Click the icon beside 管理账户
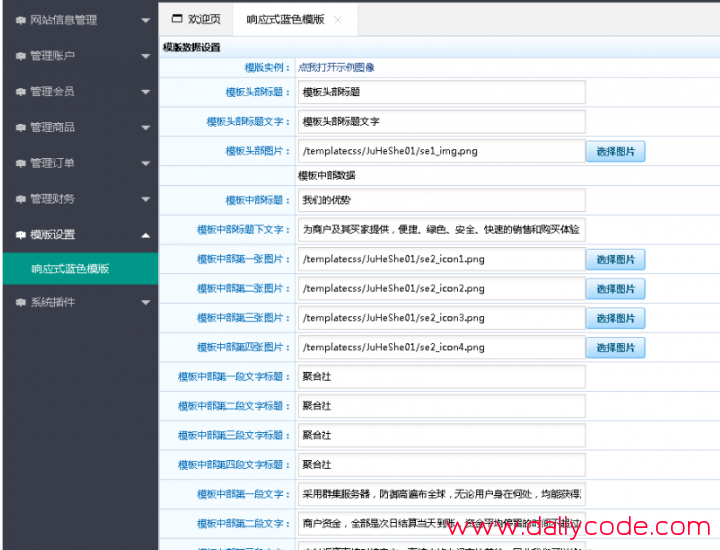720x550 pixels. pyautogui.click(x=21, y=55)
